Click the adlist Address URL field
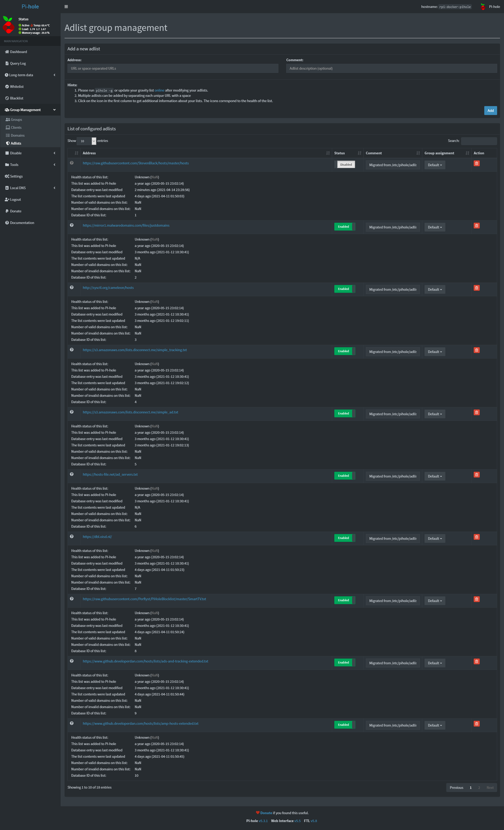Image resolution: width=504 pixels, height=830 pixels. point(173,68)
